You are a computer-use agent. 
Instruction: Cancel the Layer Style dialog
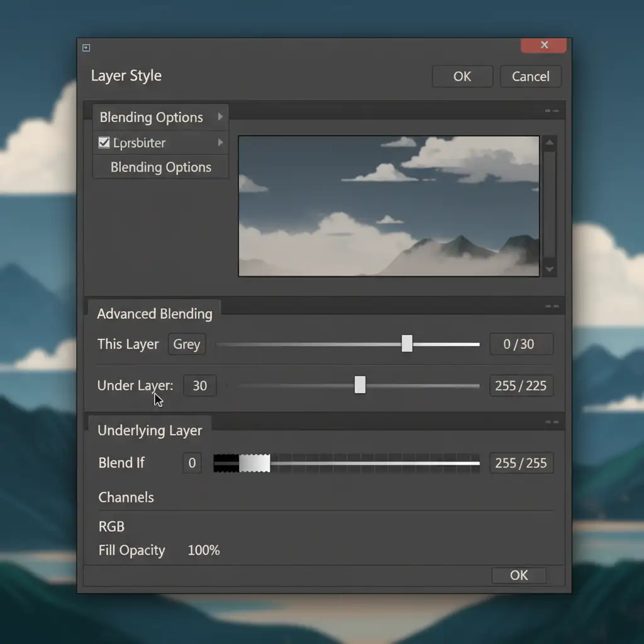530,76
